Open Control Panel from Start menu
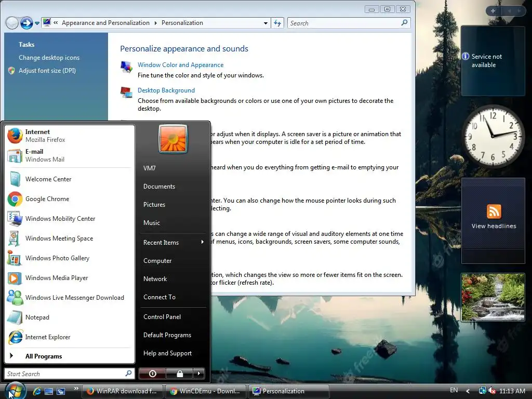Viewport: 532px width, 399px height. pyautogui.click(x=172, y=316)
